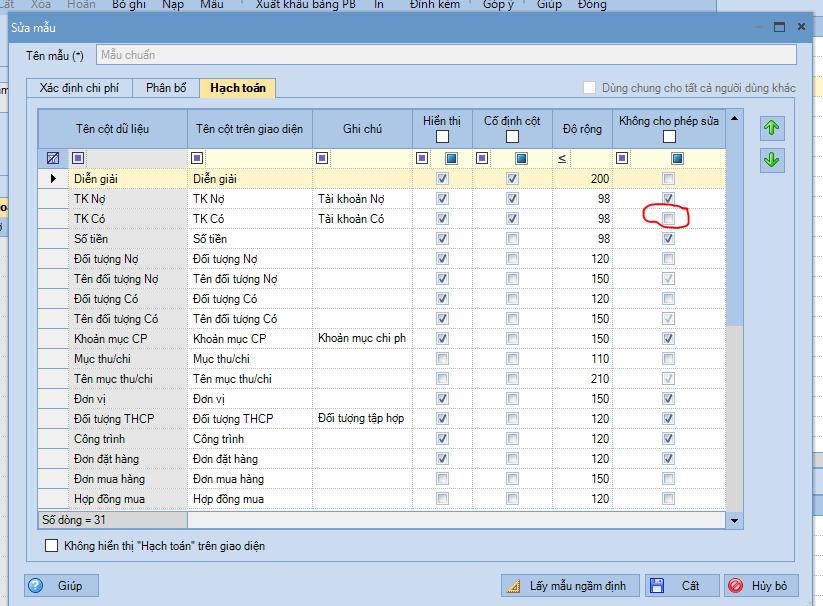The height and width of the screenshot is (606, 823).
Task: Select the Diễn giải row indicator arrow
Action: [x=53, y=179]
